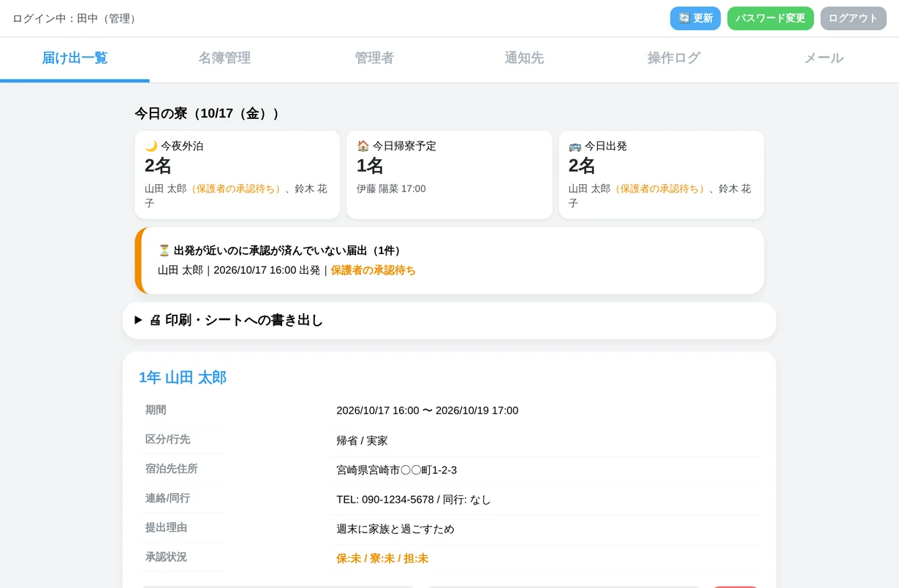Viewport: 899px width, 588px height.
Task: Log out with the ログアウト button
Action: click(853, 18)
